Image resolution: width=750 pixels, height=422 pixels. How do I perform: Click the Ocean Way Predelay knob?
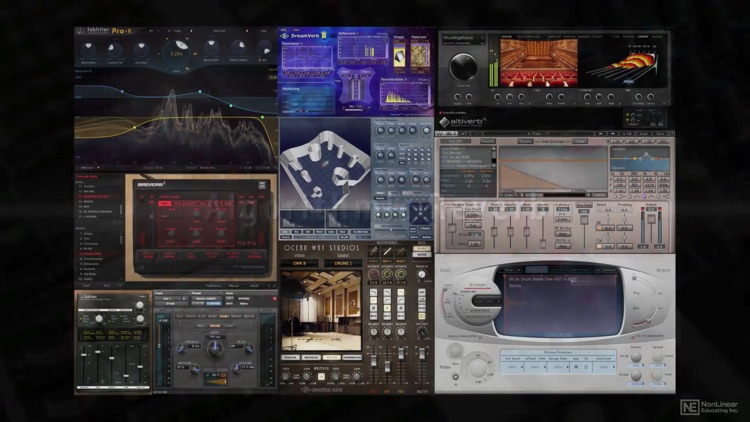421,274
